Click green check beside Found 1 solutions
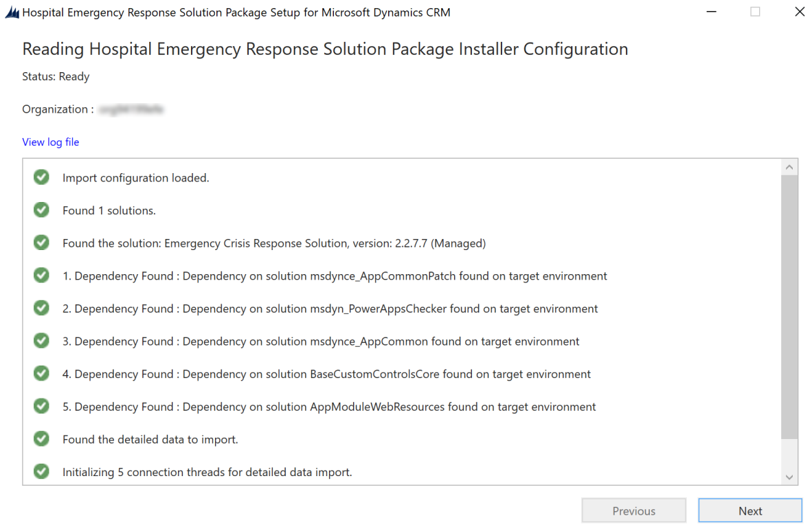Screen dimensions: 812x529 pyautogui.click(x=42, y=210)
